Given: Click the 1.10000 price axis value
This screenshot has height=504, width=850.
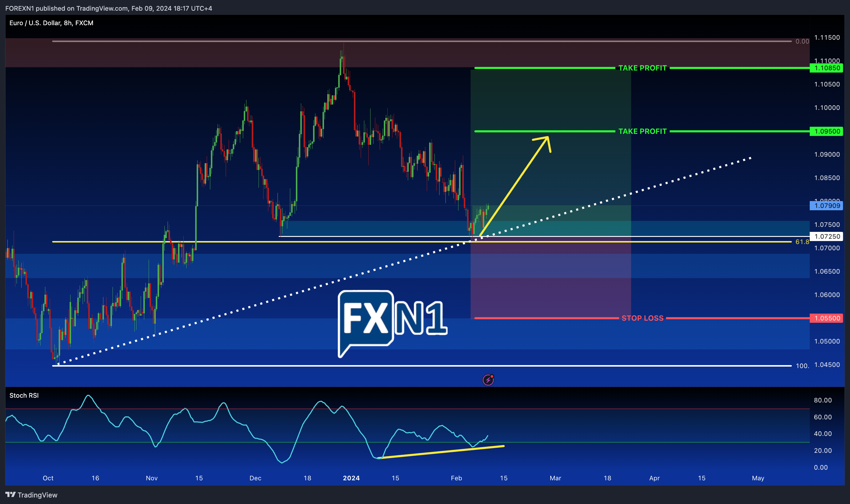Looking at the screenshot, I should [x=827, y=107].
